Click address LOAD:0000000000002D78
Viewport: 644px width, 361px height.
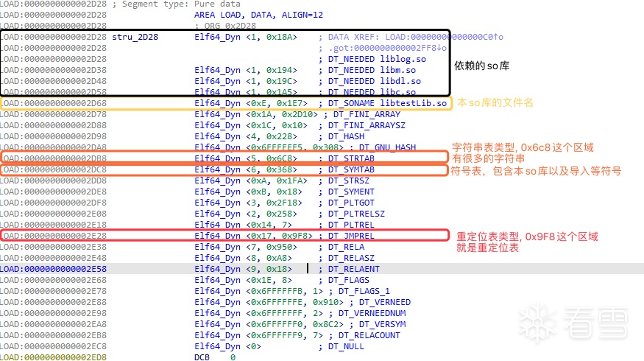tap(54, 114)
